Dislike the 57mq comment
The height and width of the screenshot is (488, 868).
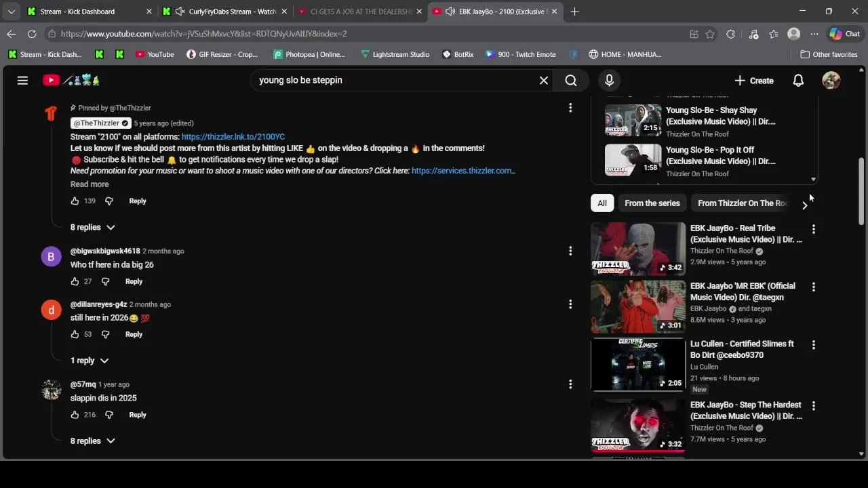[108, 415]
